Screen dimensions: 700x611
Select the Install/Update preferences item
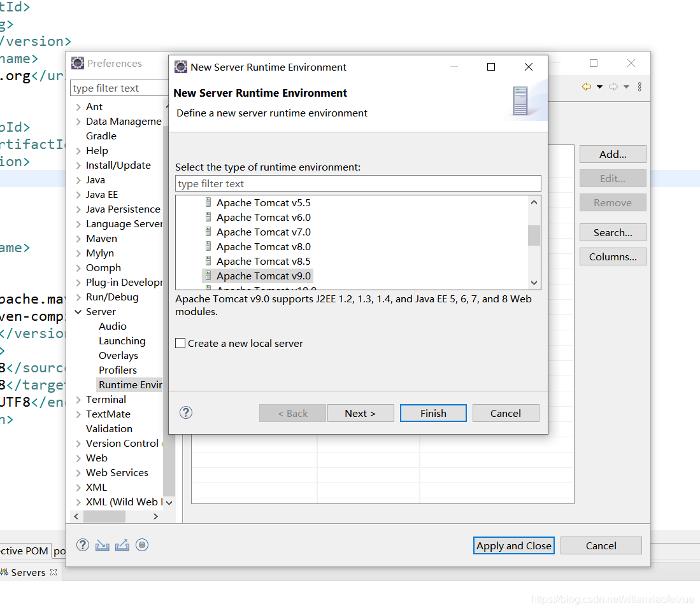[x=118, y=165]
